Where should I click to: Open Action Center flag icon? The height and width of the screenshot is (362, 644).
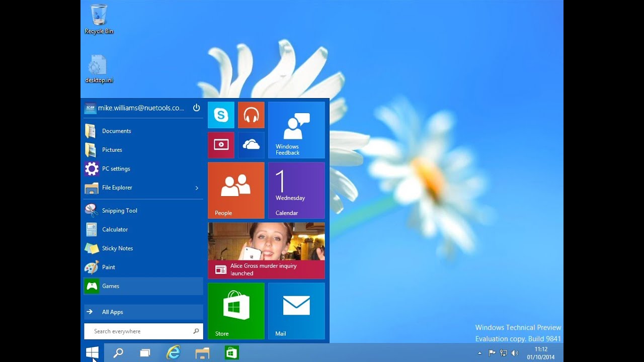pyautogui.click(x=492, y=353)
